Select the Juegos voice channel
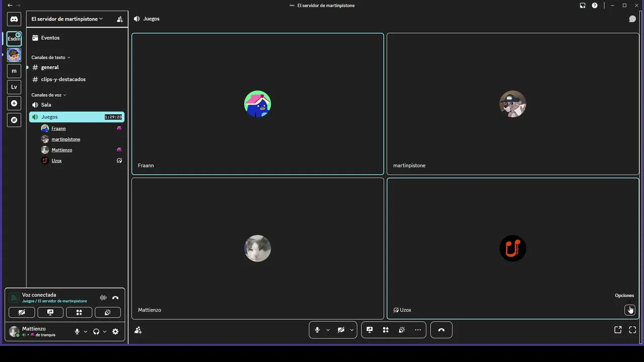 pyautogui.click(x=76, y=117)
